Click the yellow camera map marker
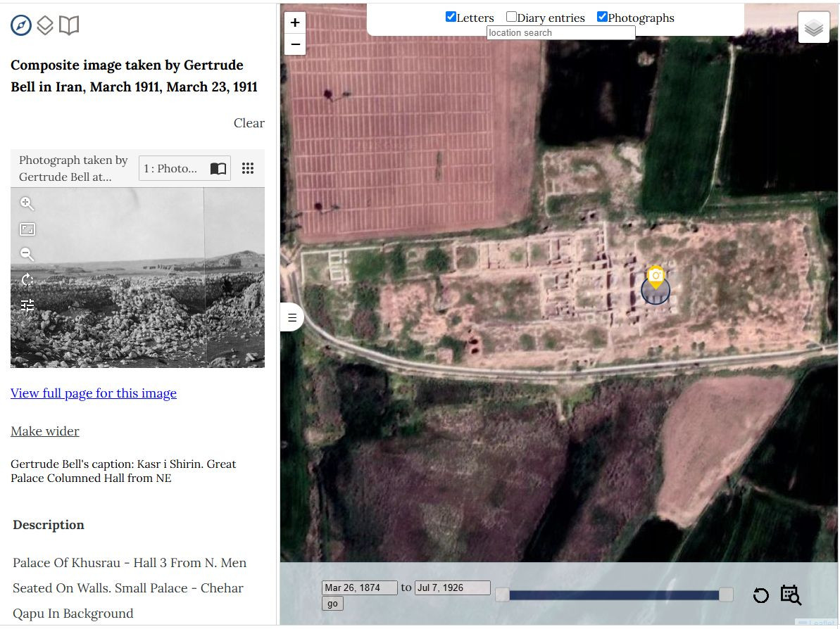840x629 pixels. click(656, 277)
